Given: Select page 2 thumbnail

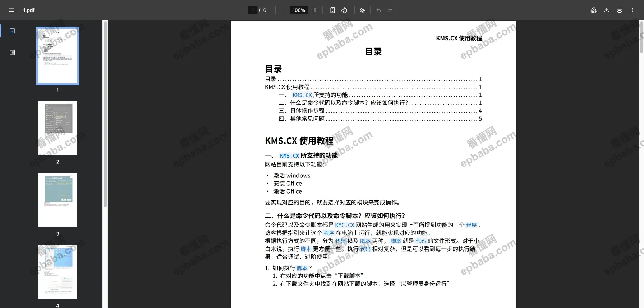Looking at the screenshot, I should click(x=57, y=128).
